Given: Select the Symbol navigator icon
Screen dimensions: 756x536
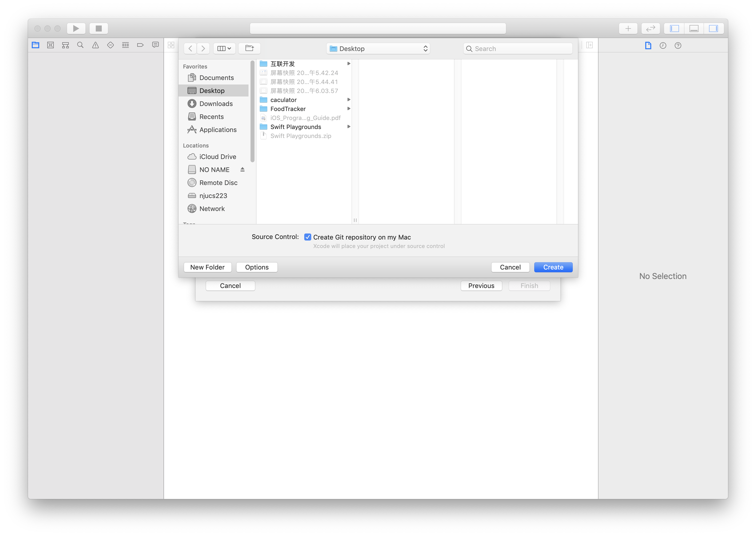Looking at the screenshot, I should [65, 45].
